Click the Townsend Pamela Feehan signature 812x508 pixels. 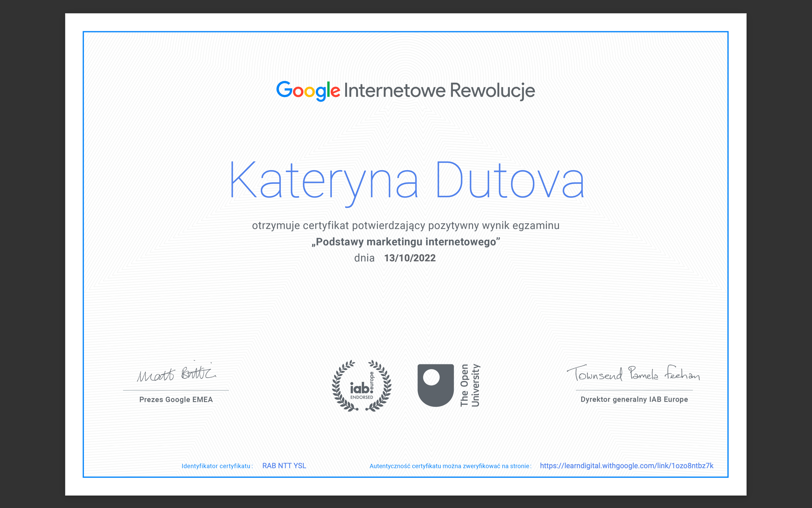tap(634, 373)
